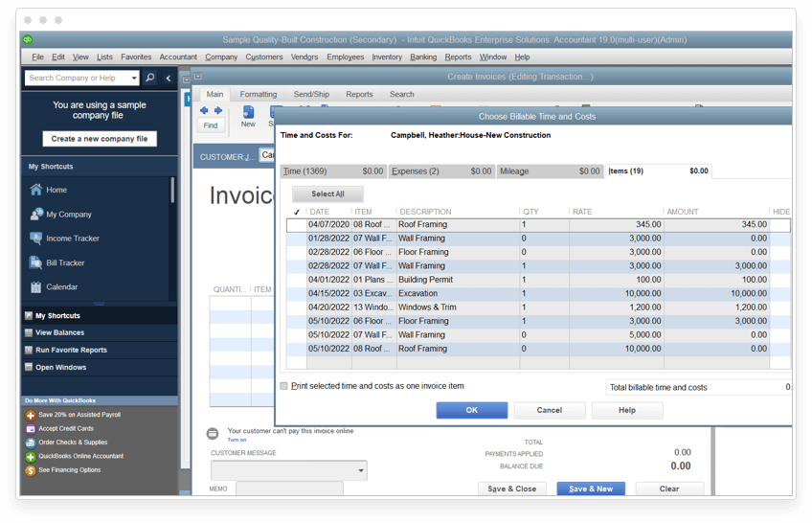Open the Reports menu in menu bar

(x=459, y=57)
